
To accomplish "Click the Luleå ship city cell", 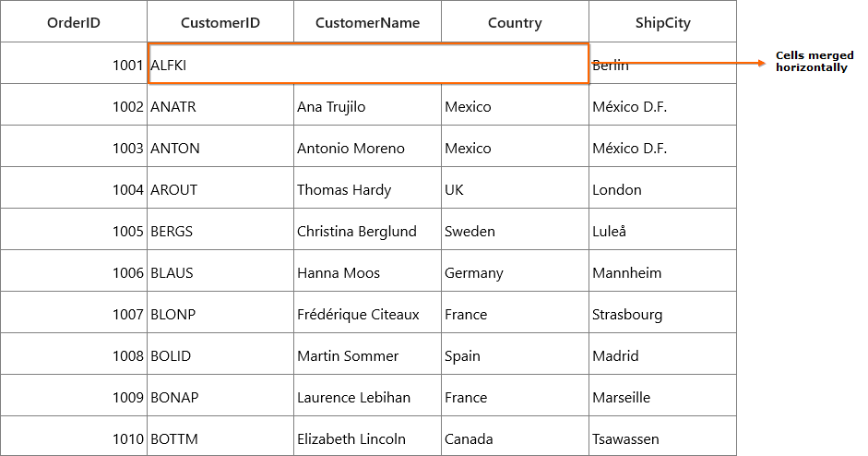I will pyautogui.click(x=662, y=230).
